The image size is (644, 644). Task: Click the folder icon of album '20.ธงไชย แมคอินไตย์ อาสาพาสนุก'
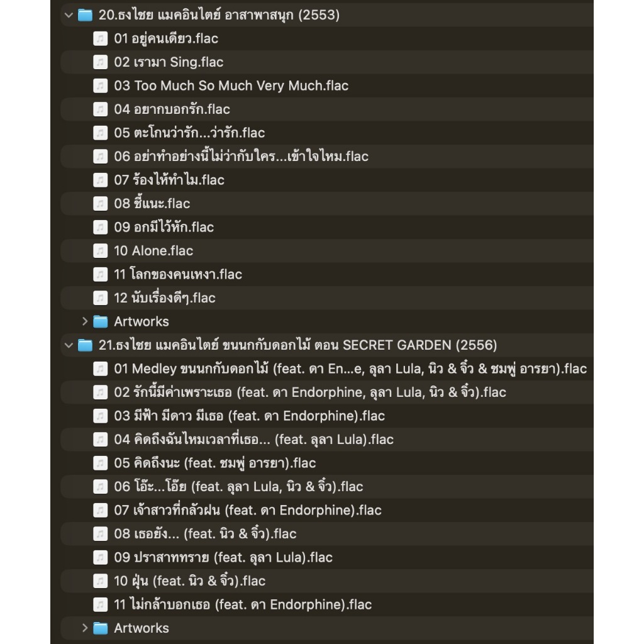click(85, 15)
